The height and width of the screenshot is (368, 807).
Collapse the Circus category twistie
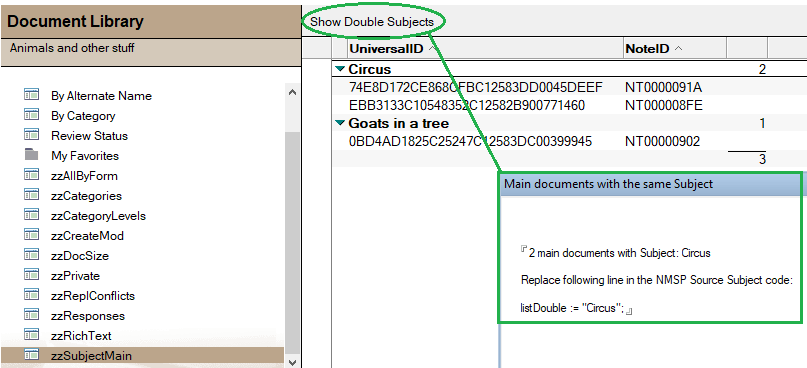pyautogui.click(x=340, y=68)
